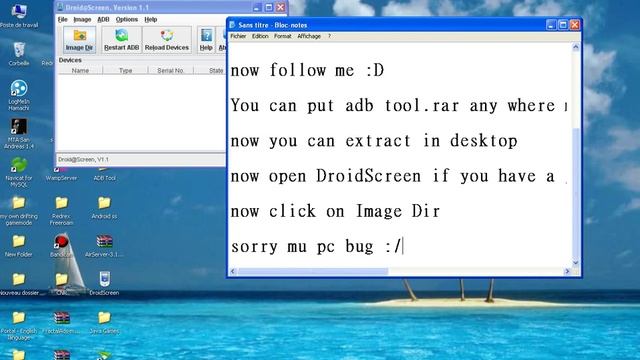Select 'my own drifting gamemode' folder
The image size is (640, 360).
(x=19, y=211)
